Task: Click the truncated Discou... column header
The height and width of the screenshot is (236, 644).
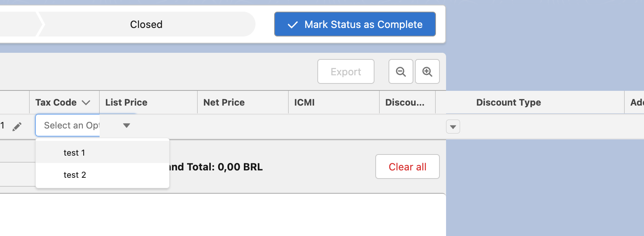Action: click(405, 102)
